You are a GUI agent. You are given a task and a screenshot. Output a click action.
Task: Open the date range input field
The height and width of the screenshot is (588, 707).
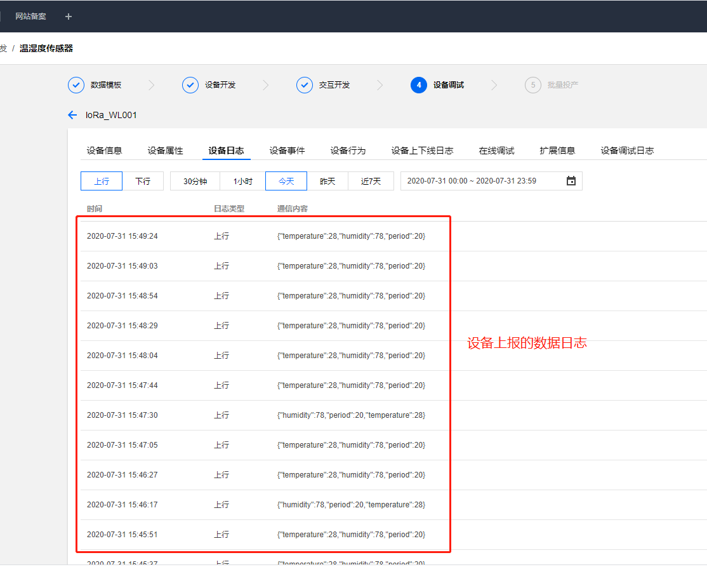coord(491,181)
